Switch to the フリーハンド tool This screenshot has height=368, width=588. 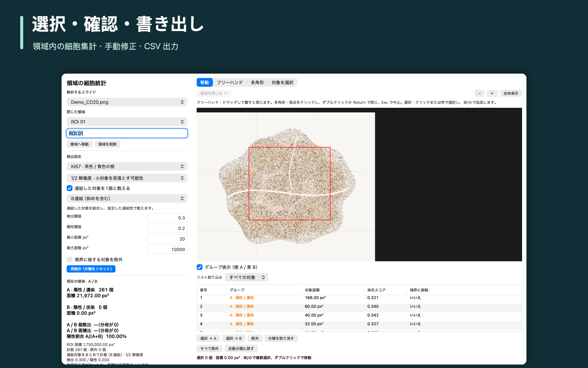click(230, 83)
